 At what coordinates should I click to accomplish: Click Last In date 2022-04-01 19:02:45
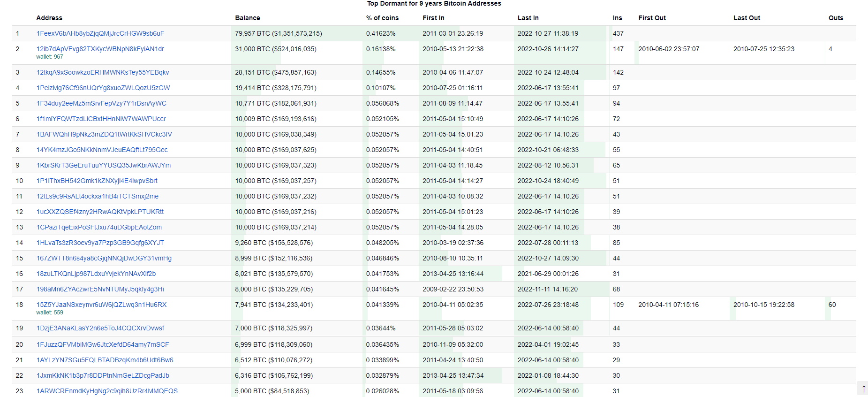[548, 344]
